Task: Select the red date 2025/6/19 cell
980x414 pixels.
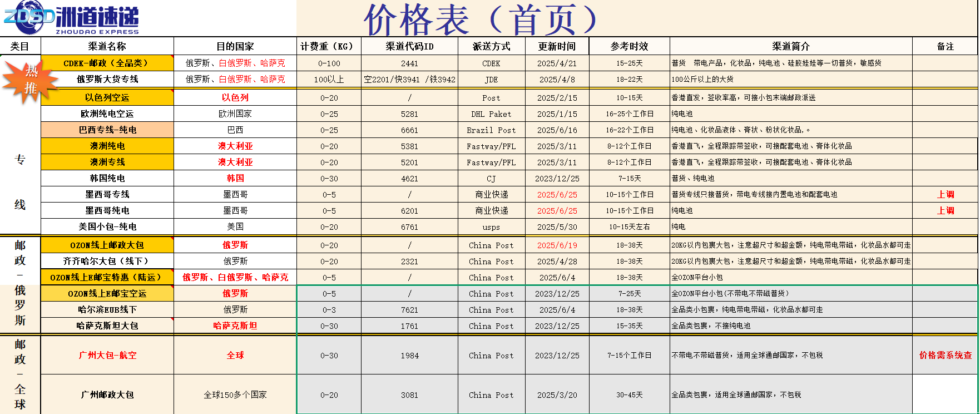Action: pos(557,245)
